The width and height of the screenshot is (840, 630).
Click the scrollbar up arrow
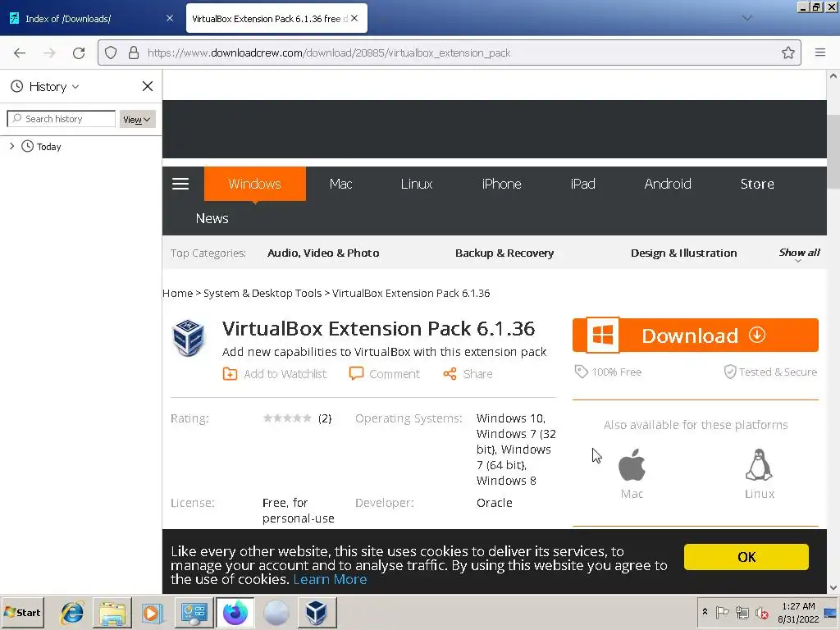click(833, 76)
